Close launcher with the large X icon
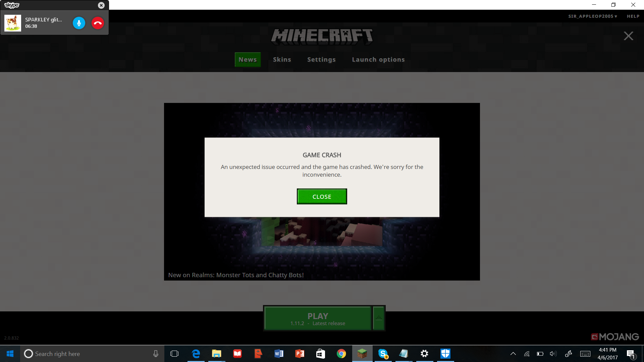This screenshot has height=362, width=644. tap(628, 36)
